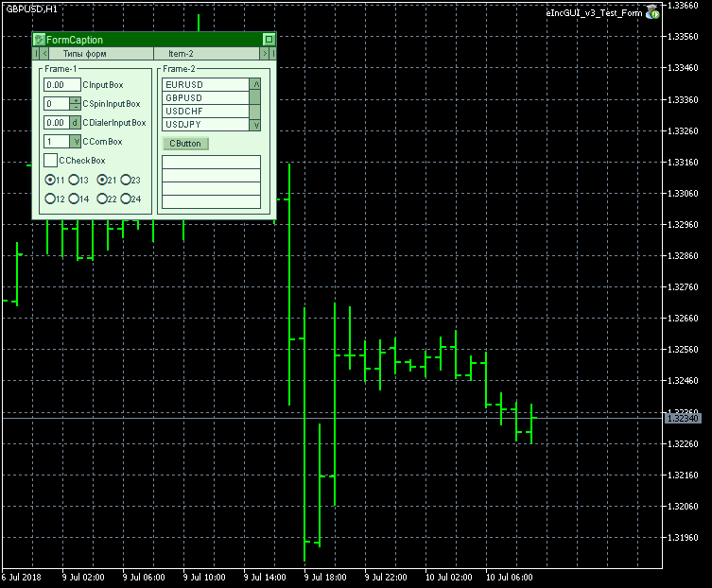The image size is (712, 588).
Task: Switch to the Item-2 tab
Action: 207,54
